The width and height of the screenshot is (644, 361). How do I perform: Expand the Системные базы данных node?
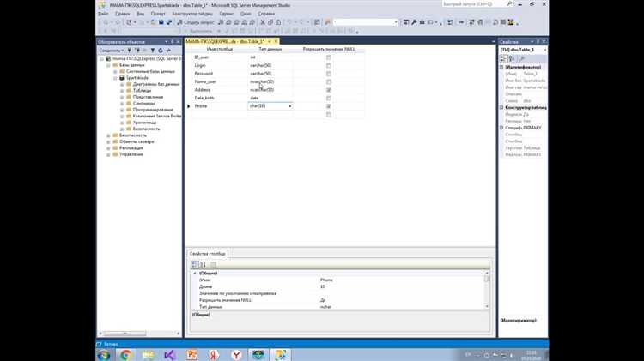pos(115,71)
